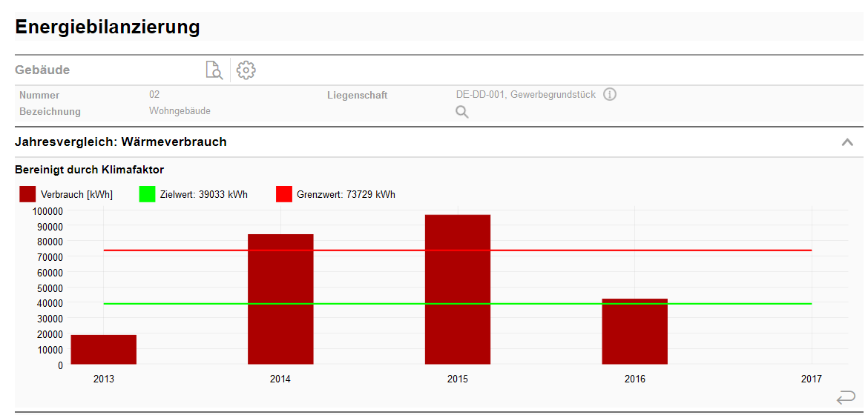The image size is (868, 415).
Task: Select the 2013 consumption bar
Action: (104, 350)
